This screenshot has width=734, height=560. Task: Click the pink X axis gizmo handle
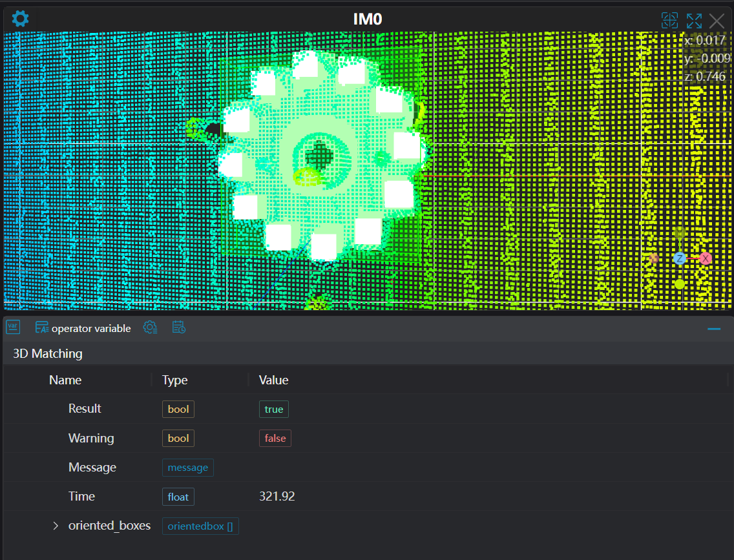coord(705,258)
